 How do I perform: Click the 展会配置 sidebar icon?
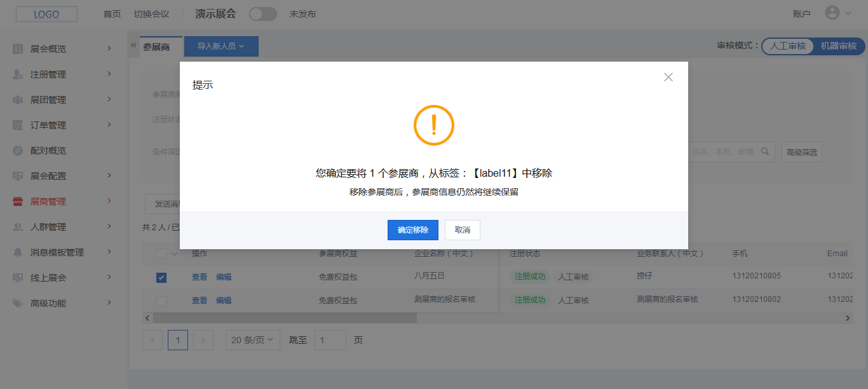pyautogui.click(x=18, y=176)
